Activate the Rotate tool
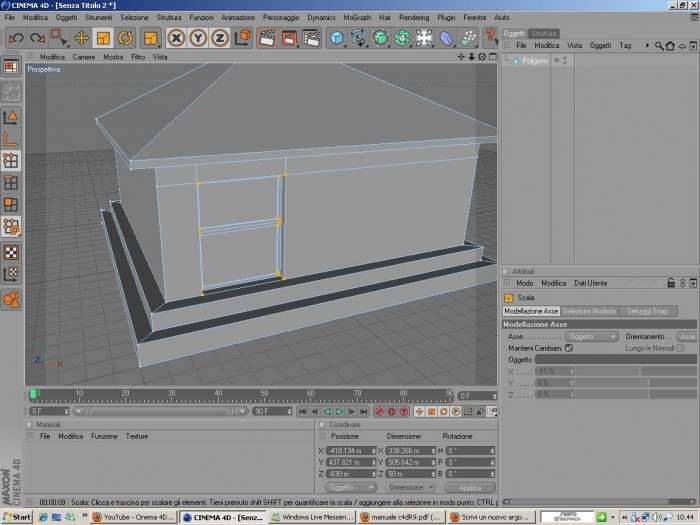Image resolution: width=700 pixels, height=525 pixels. pyautogui.click(x=125, y=38)
